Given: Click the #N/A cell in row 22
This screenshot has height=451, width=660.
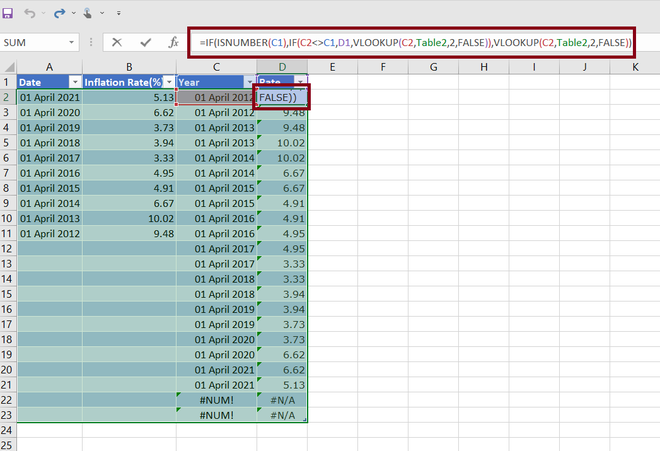Looking at the screenshot, I should 282,400.
